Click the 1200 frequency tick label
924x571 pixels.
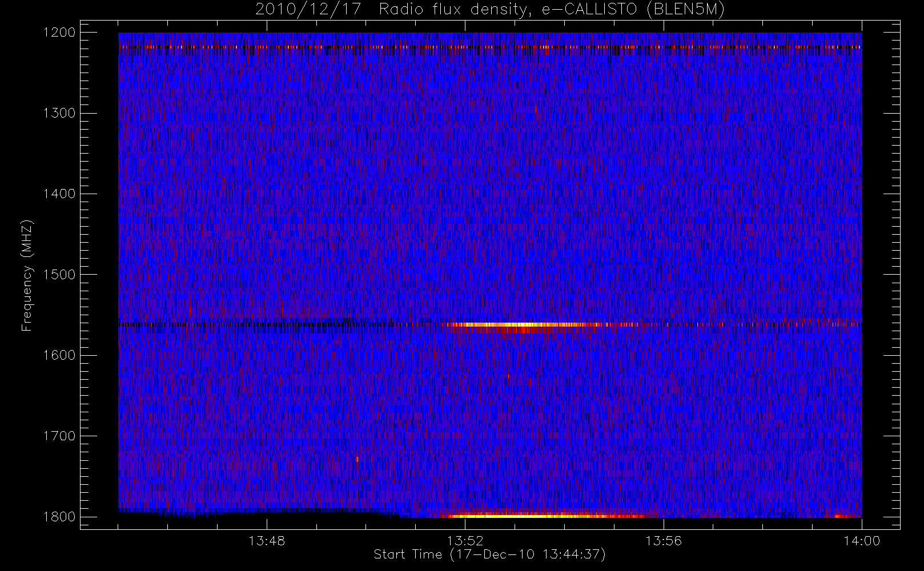tap(59, 33)
